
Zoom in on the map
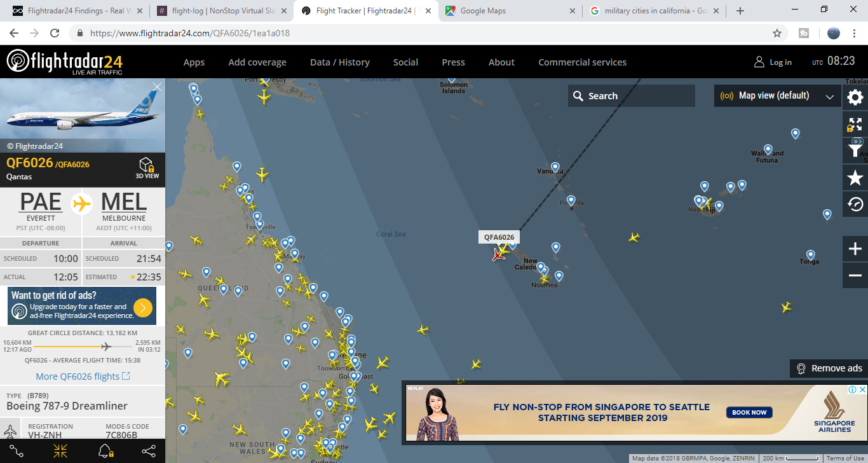tap(855, 249)
